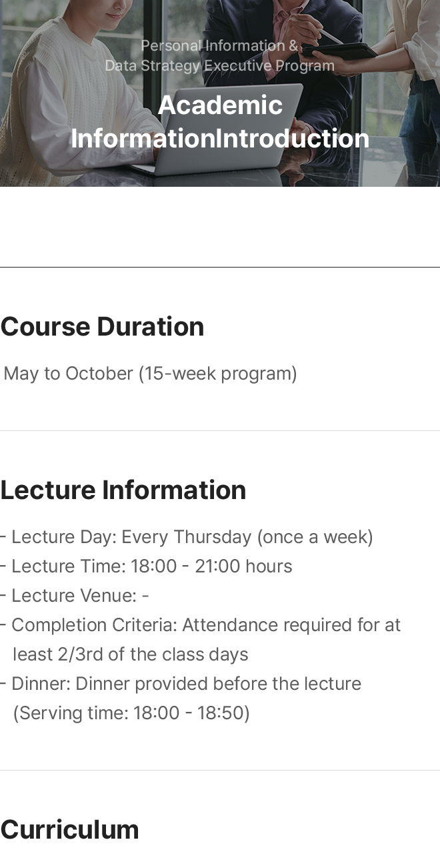Image resolution: width=440 pixels, height=868 pixels.
Task: Click the "Completion Criteria" attendance line
Action: pyautogui.click(x=206, y=625)
